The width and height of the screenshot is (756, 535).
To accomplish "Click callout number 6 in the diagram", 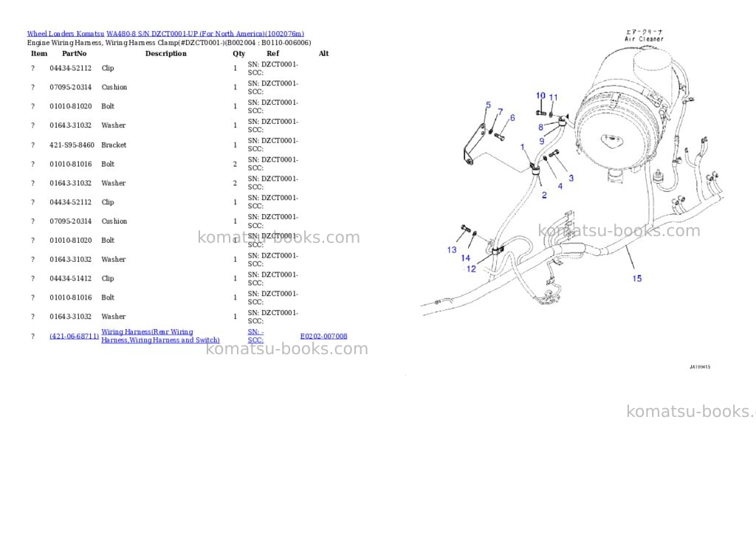I will (x=512, y=117).
